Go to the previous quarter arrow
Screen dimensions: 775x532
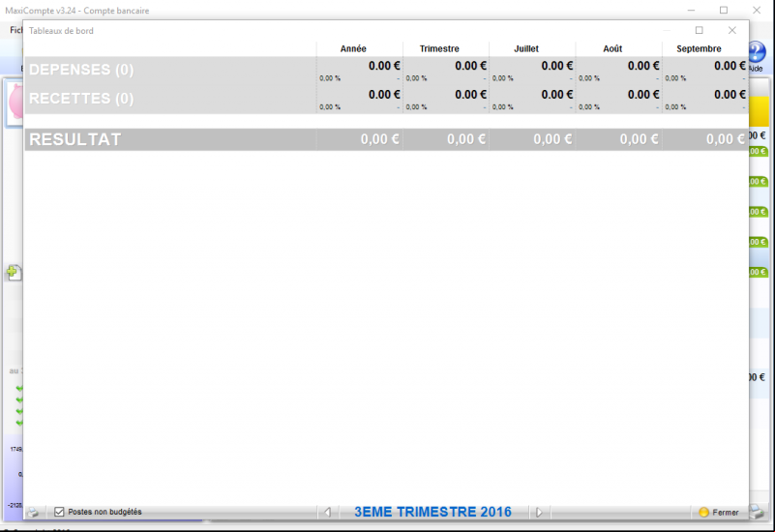click(x=327, y=513)
